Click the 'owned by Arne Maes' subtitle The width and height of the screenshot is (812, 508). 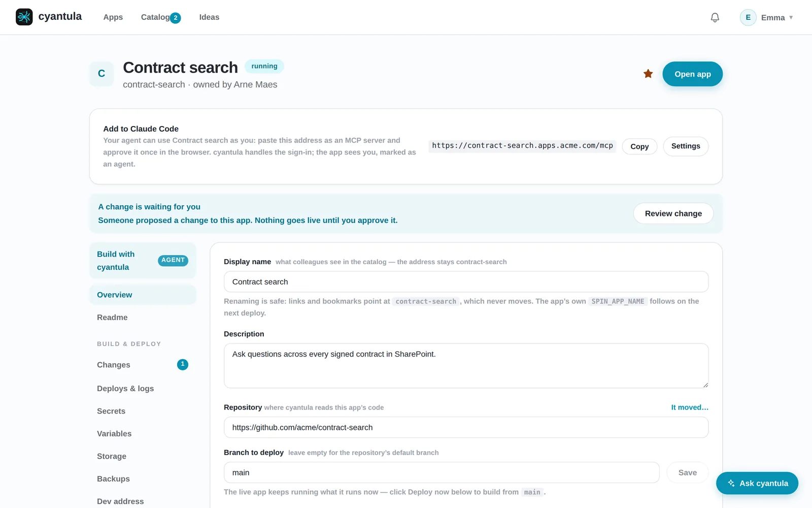pos(235,84)
